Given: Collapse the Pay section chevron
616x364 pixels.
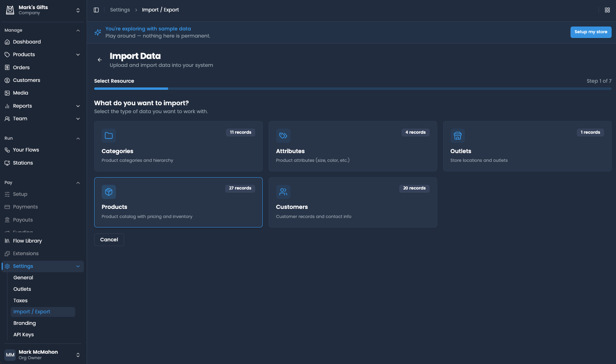Looking at the screenshot, I should click(x=78, y=183).
